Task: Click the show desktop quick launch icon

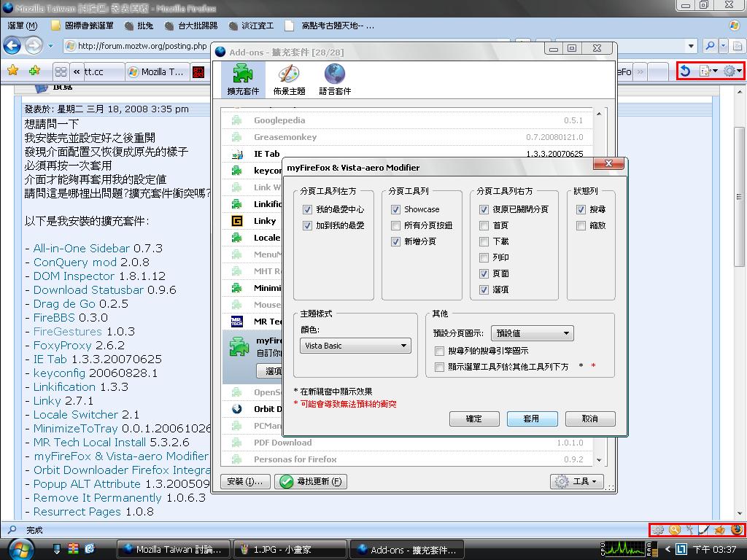Action: (x=57, y=549)
